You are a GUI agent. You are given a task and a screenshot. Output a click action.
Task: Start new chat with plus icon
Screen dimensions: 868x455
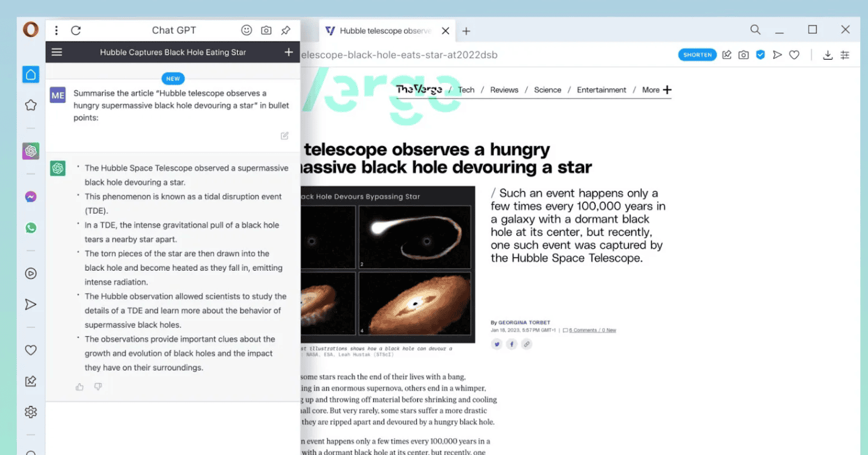289,52
